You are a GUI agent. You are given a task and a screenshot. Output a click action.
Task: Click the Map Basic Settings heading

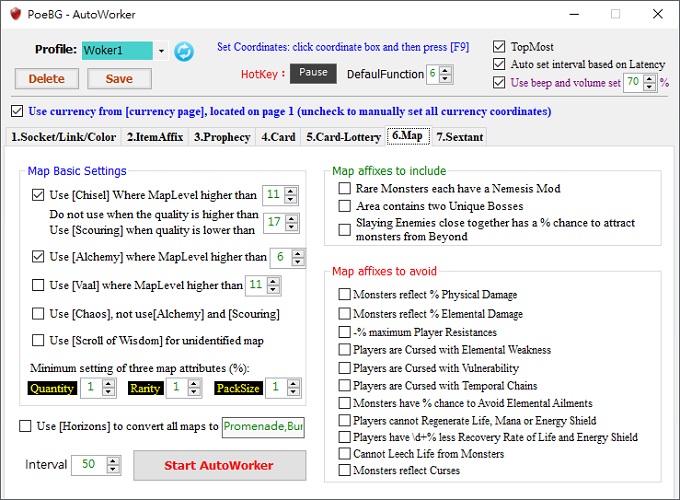(77, 171)
